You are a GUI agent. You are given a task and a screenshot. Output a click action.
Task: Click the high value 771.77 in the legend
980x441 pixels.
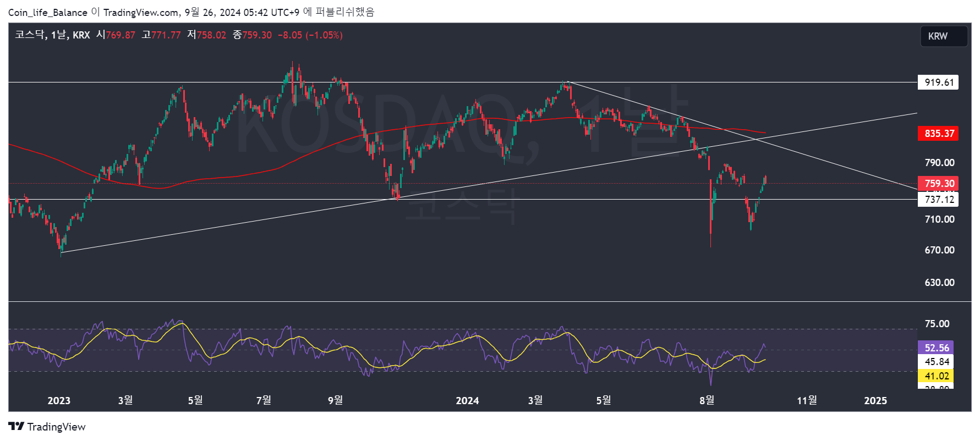[166, 35]
